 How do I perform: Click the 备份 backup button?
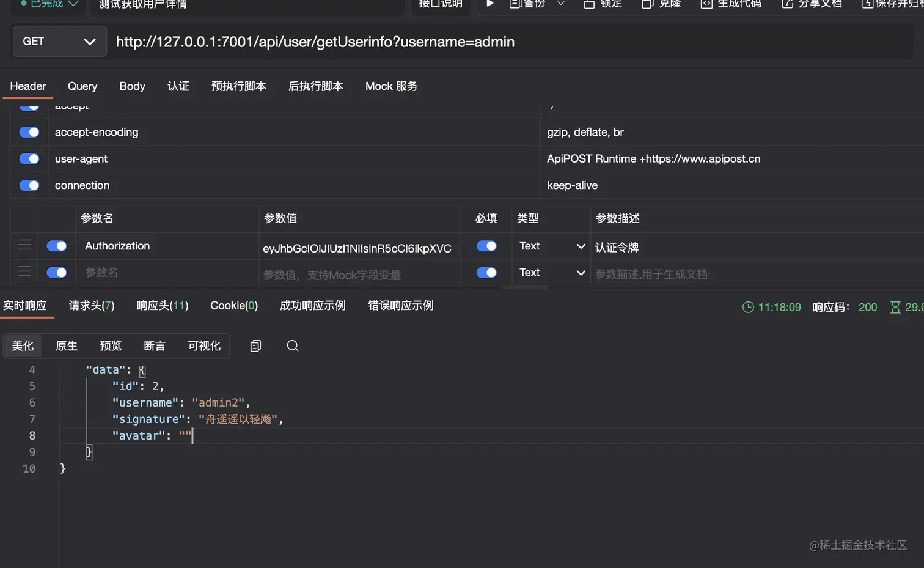click(x=527, y=4)
